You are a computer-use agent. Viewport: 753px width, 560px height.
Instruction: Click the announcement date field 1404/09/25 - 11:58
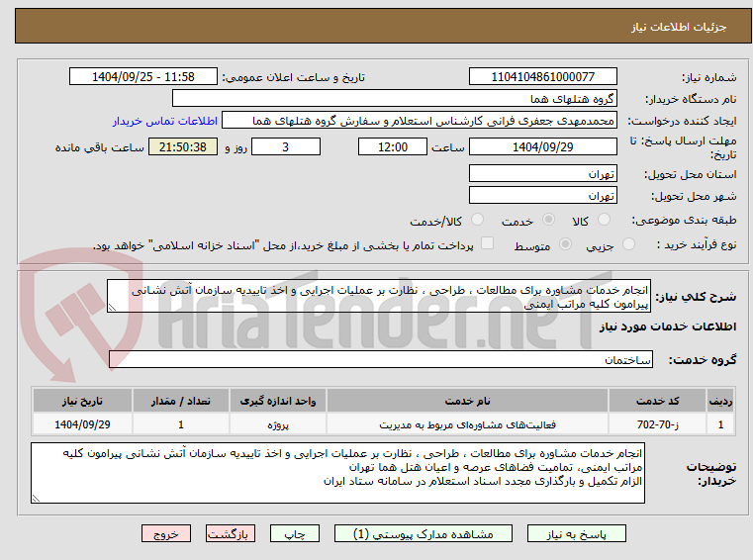(143, 76)
